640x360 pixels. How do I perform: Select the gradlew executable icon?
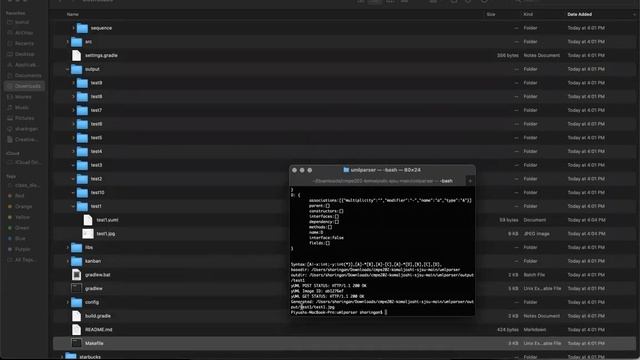(x=76, y=289)
